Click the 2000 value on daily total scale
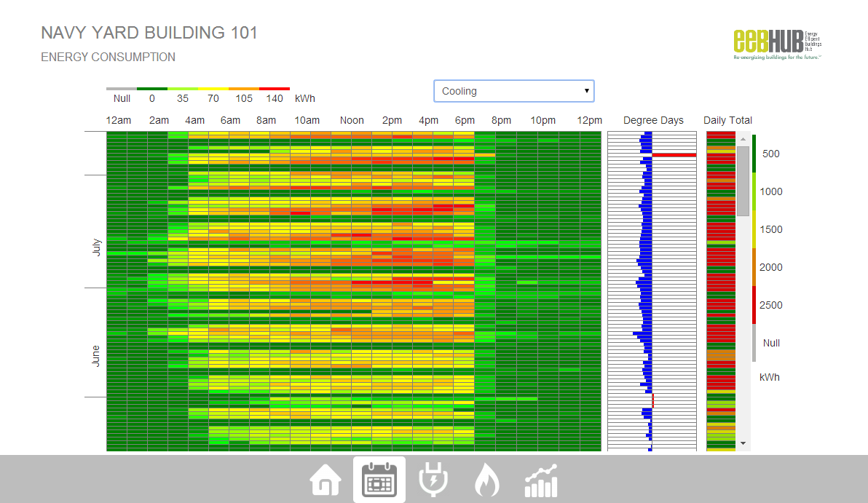 pyautogui.click(x=770, y=267)
